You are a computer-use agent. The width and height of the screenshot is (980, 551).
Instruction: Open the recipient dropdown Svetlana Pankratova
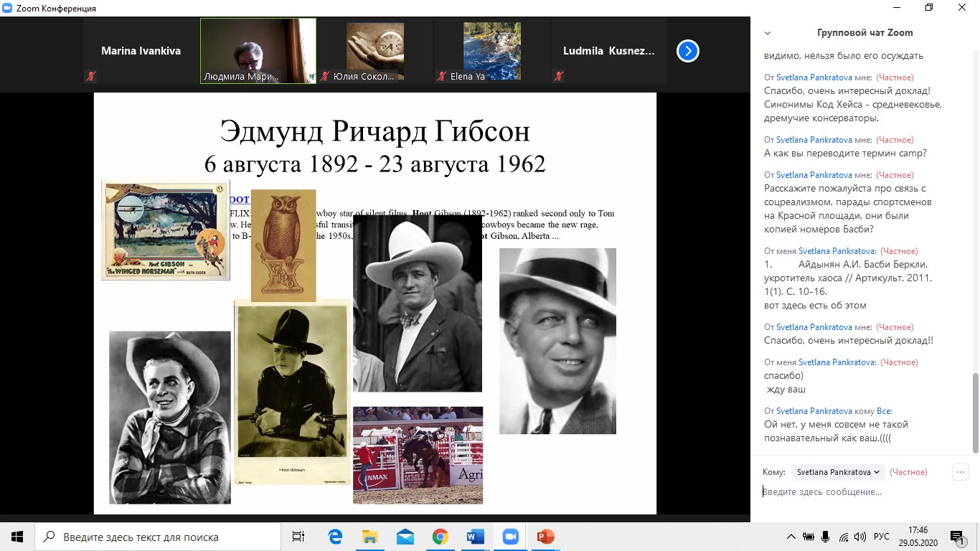point(838,472)
